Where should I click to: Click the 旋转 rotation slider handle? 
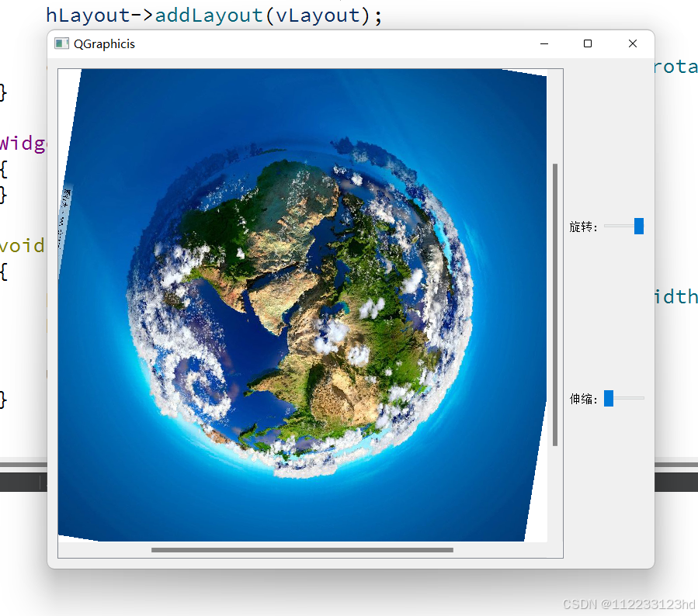click(638, 226)
